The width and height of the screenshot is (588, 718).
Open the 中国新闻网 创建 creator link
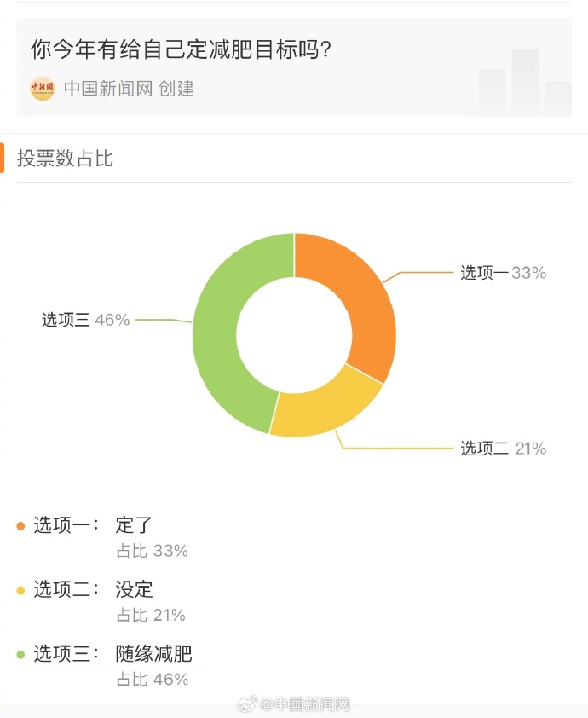coord(129,89)
